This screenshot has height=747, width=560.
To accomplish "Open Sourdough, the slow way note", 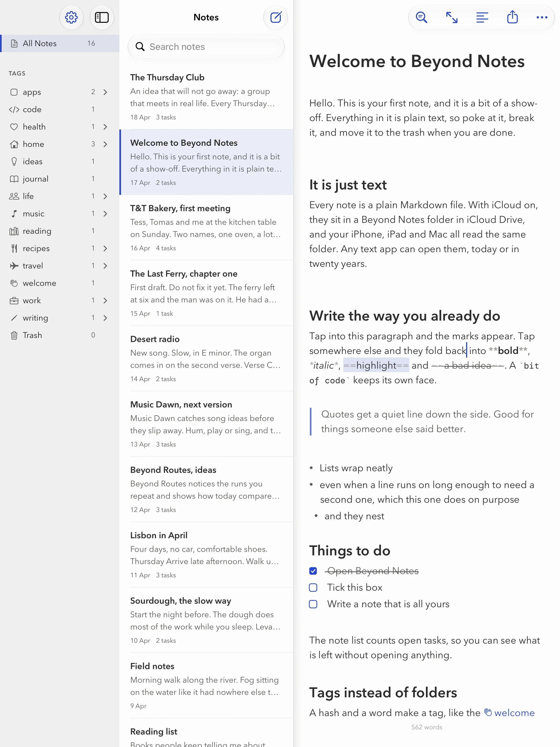I will coord(206,620).
